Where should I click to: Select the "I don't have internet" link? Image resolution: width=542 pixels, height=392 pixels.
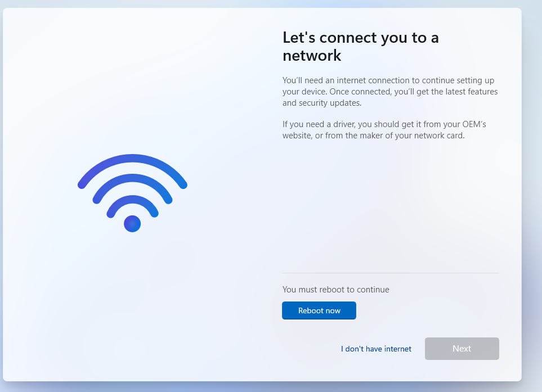[376, 349]
